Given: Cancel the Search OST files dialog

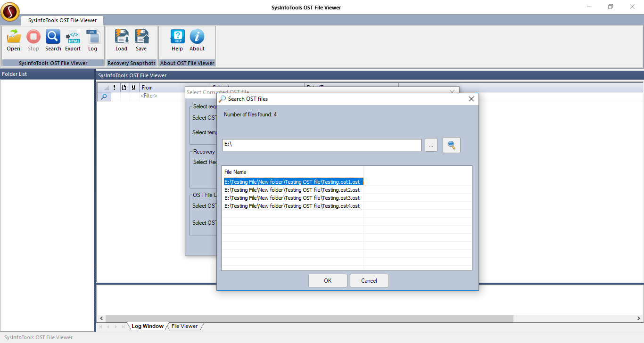Looking at the screenshot, I should tap(369, 281).
